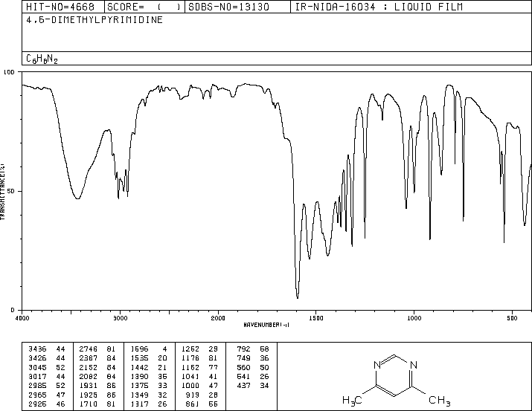
Task: Click the 2000 wavenumber axis tick label
Action: 218,318
